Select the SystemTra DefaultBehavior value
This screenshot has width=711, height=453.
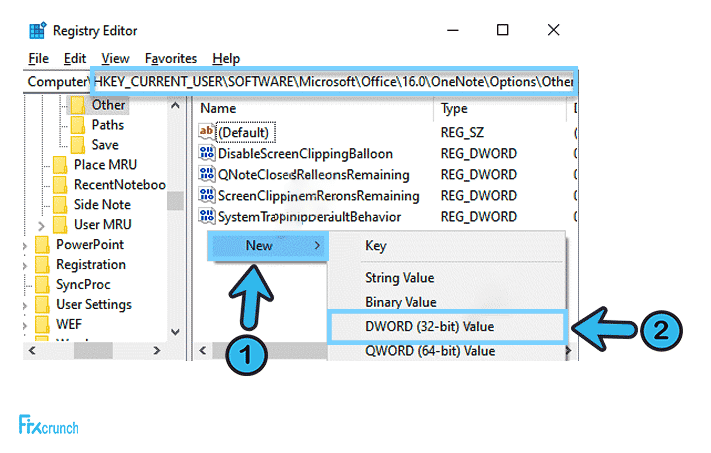[x=309, y=217]
